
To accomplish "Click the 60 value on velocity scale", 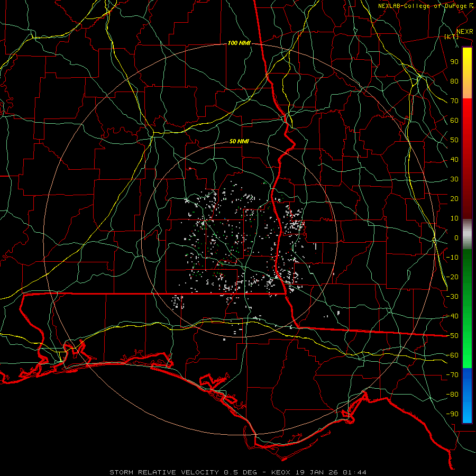I will click(x=454, y=120).
